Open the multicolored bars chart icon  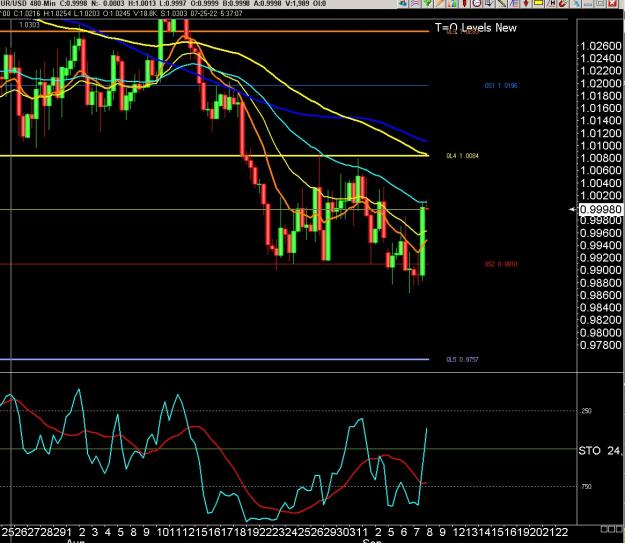(x=452, y=3)
